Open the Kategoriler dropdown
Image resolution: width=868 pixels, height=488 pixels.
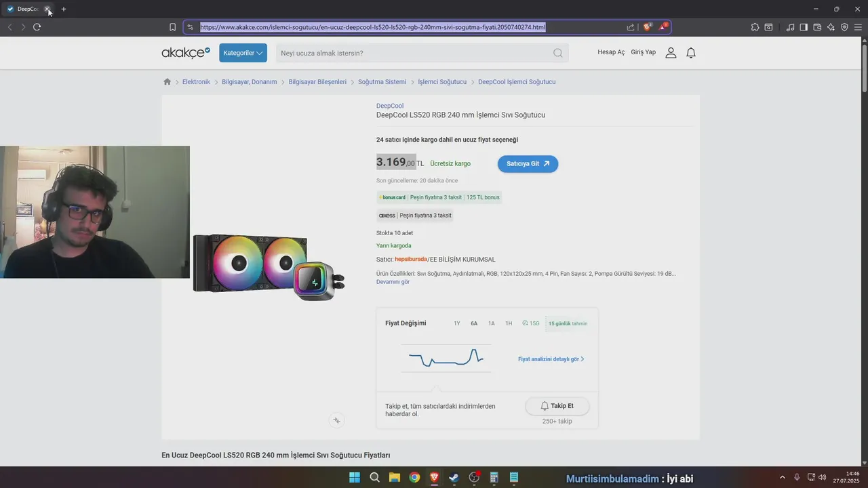click(x=243, y=53)
